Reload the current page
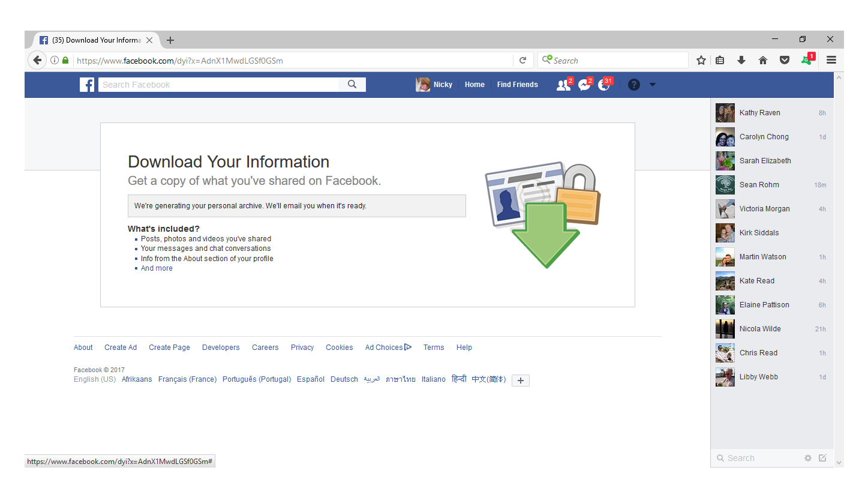Screen dimensions: 868x497 click(522, 60)
